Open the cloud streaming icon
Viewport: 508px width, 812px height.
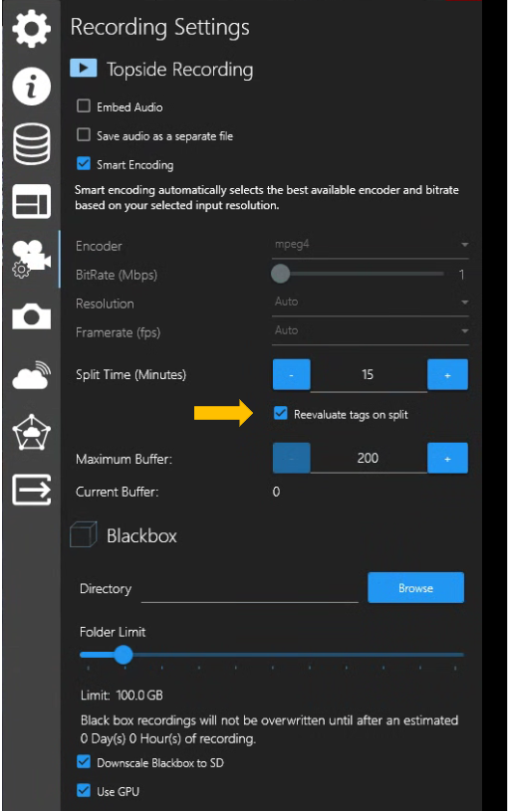pyautogui.click(x=31, y=375)
